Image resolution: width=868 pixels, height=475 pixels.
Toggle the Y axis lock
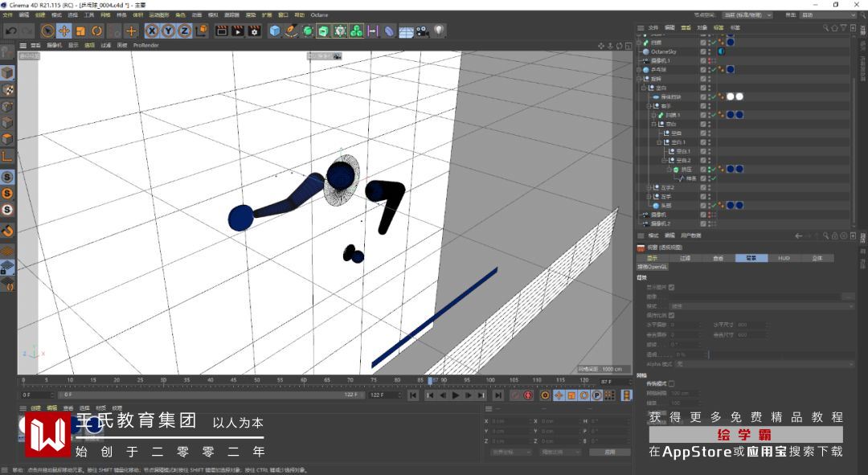168,31
